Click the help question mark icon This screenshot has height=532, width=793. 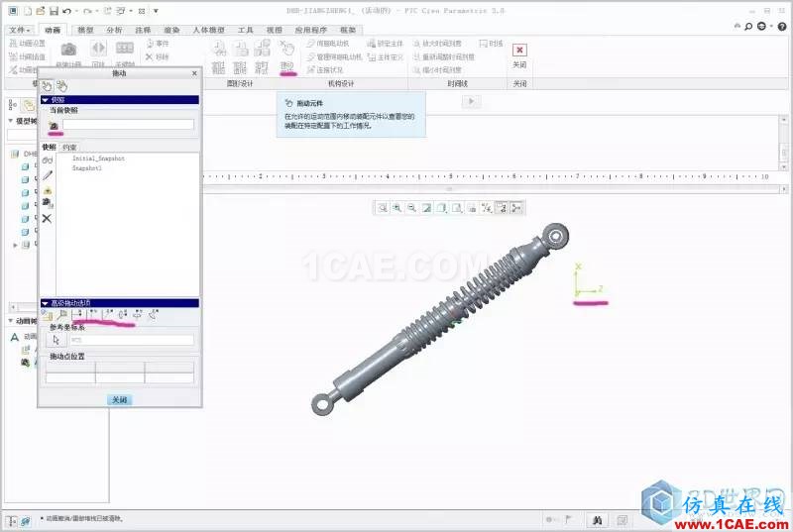coord(784,27)
